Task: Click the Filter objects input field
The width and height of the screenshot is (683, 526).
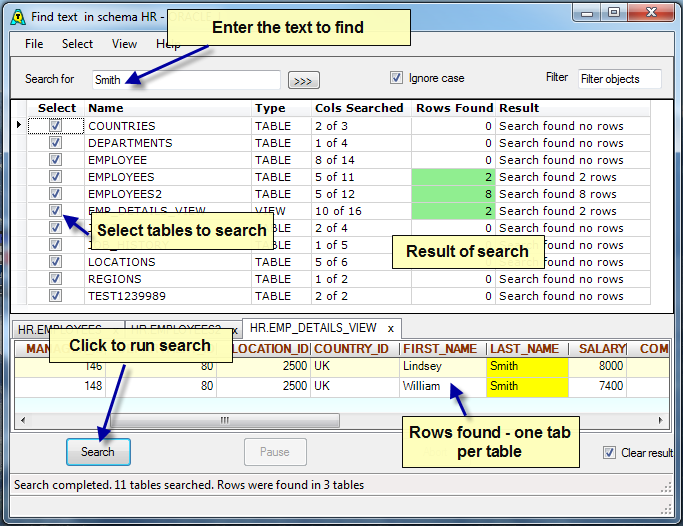Action: (x=619, y=79)
